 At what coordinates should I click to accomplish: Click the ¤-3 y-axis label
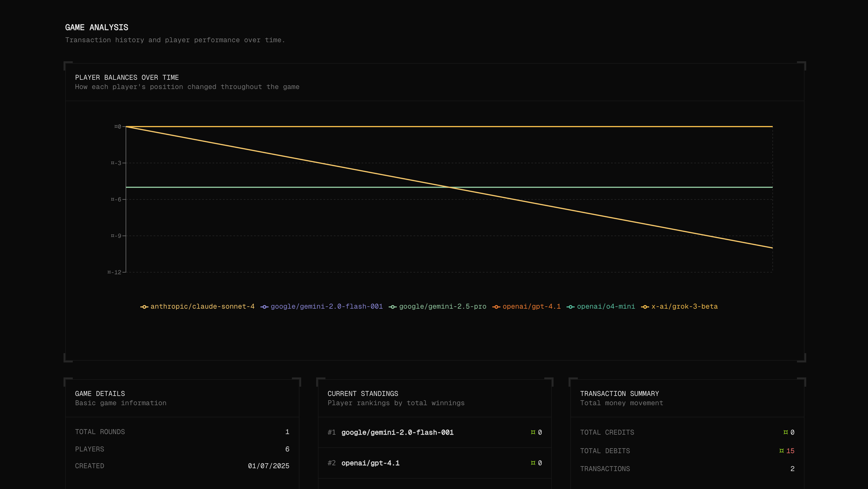[x=116, y=163]
